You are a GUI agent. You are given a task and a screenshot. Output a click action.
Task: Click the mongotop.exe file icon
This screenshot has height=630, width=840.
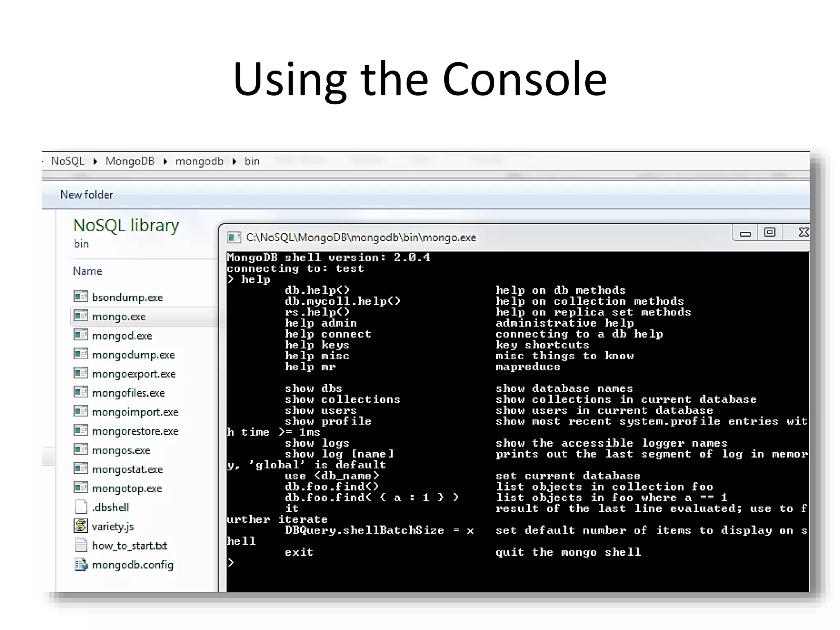pos(81,488)
